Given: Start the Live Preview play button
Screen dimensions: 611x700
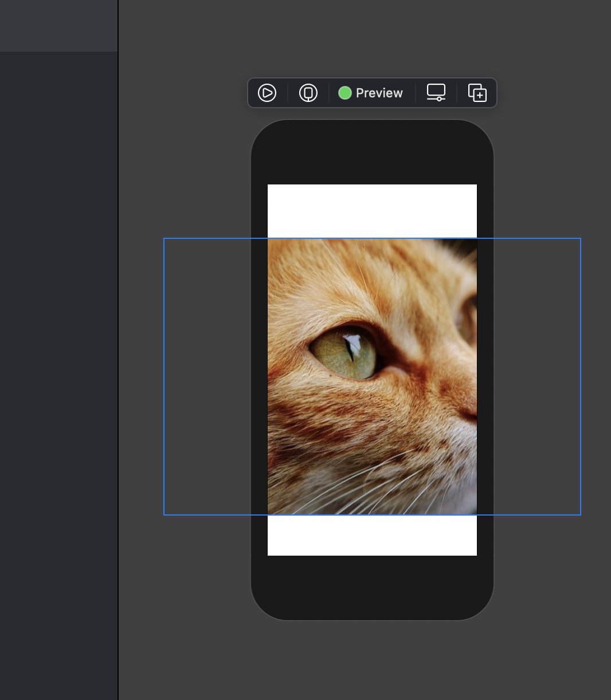Looking at the screenshot, I should point(267,93).
